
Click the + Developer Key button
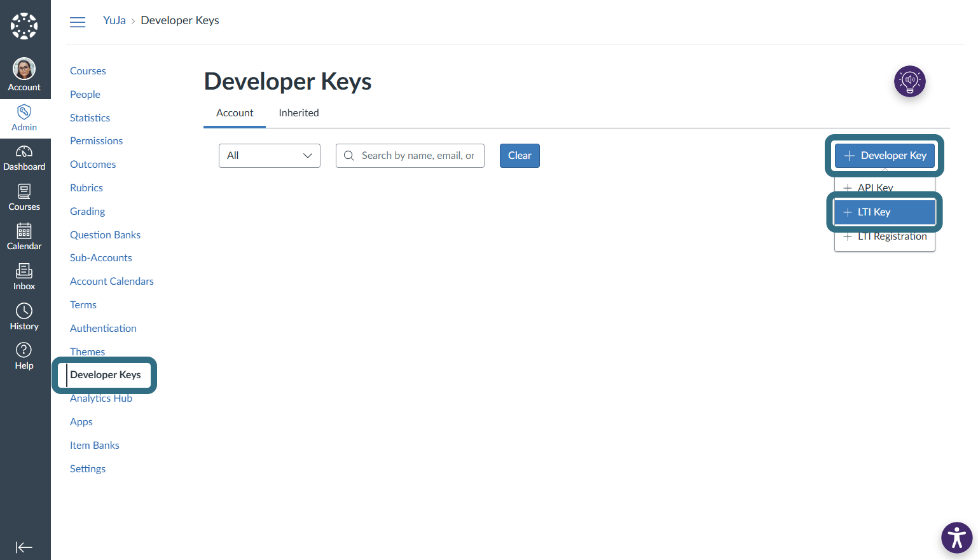point(885,156)
